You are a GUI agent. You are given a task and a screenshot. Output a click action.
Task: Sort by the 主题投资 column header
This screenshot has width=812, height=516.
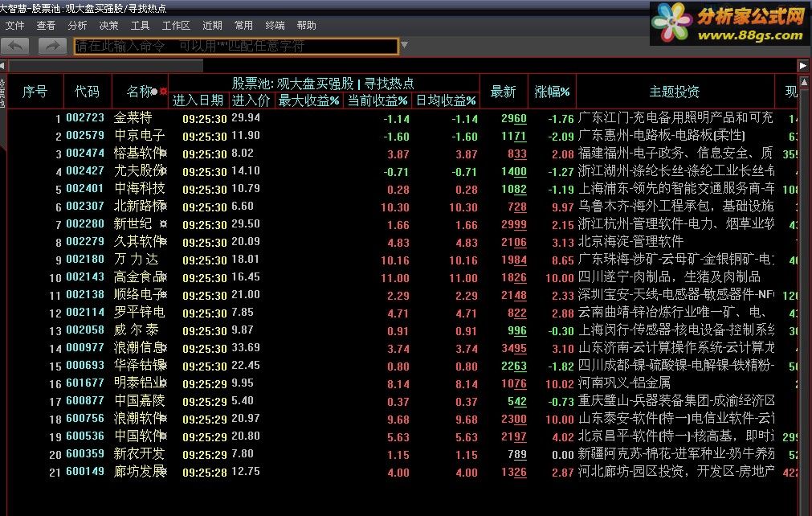pyautogui.click(x=675, y=92)
